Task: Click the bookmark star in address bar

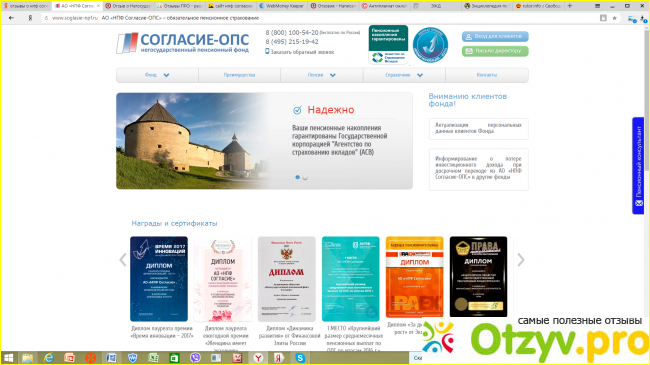Action: [x=614, y=18]
